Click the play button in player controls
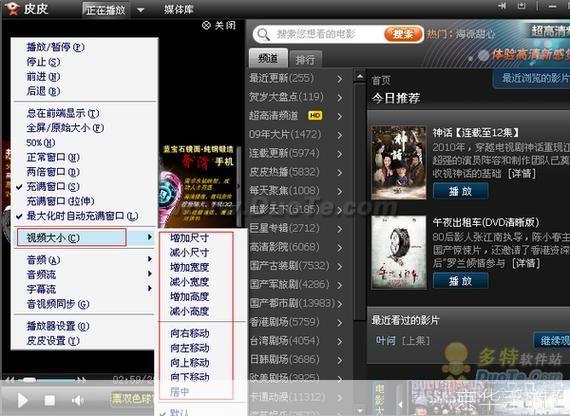570x416 pixels. [x=22, y=401]
